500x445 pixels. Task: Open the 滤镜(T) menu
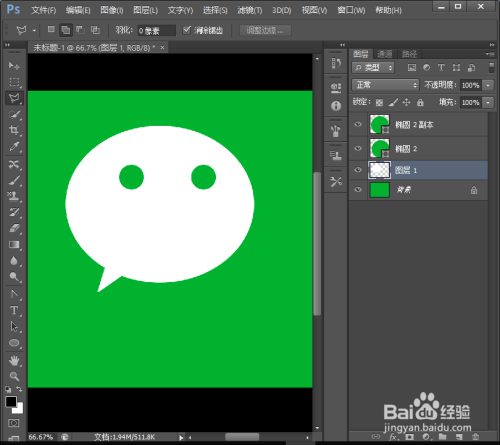[250, 10]
